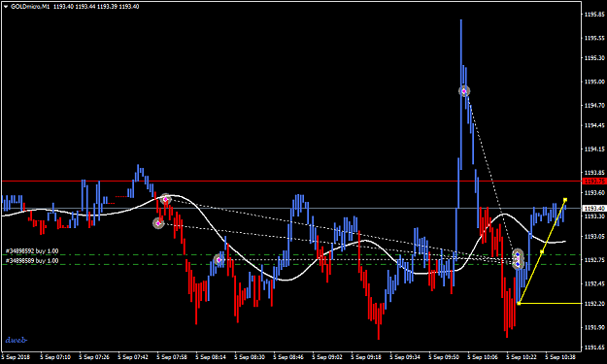Click the 5 Sep 2018 date label
Screen dimensions: 607x364
(x=16, y=357)
